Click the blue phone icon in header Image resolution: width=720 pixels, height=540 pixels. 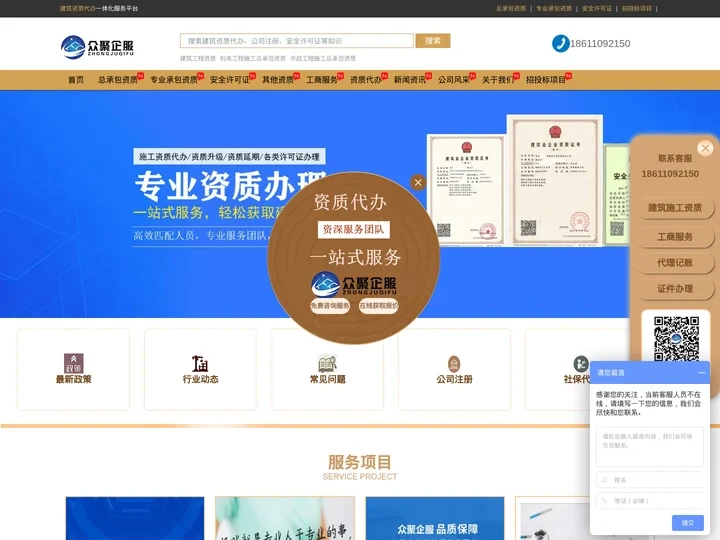(x=560, y=44)
